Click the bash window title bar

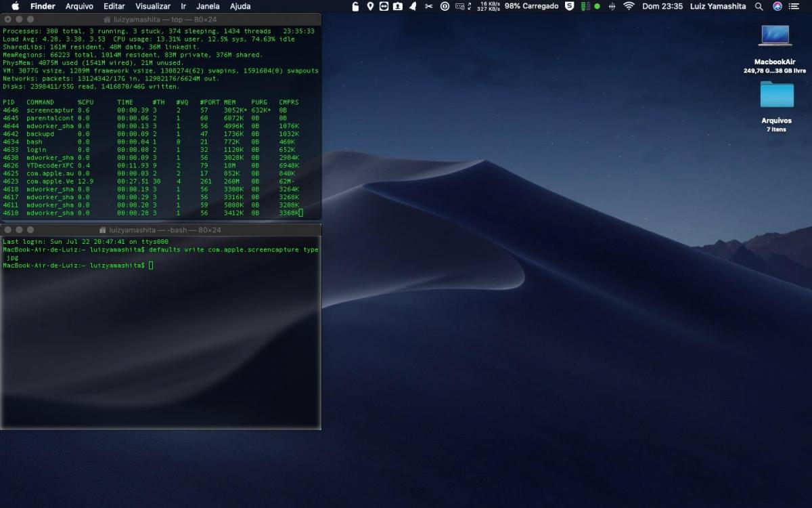coord(160,230)
